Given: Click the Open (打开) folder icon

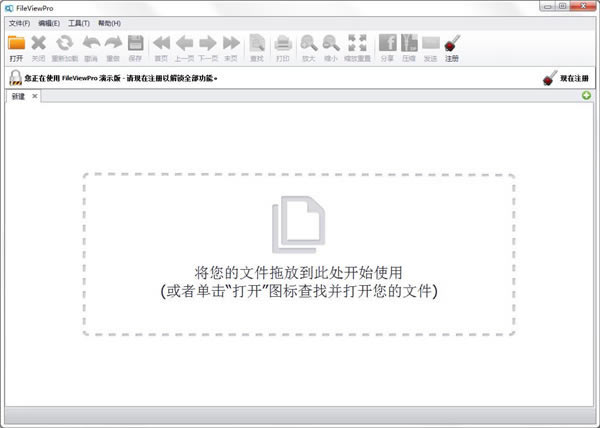Looking at the screenshot, I should [16, 43].
